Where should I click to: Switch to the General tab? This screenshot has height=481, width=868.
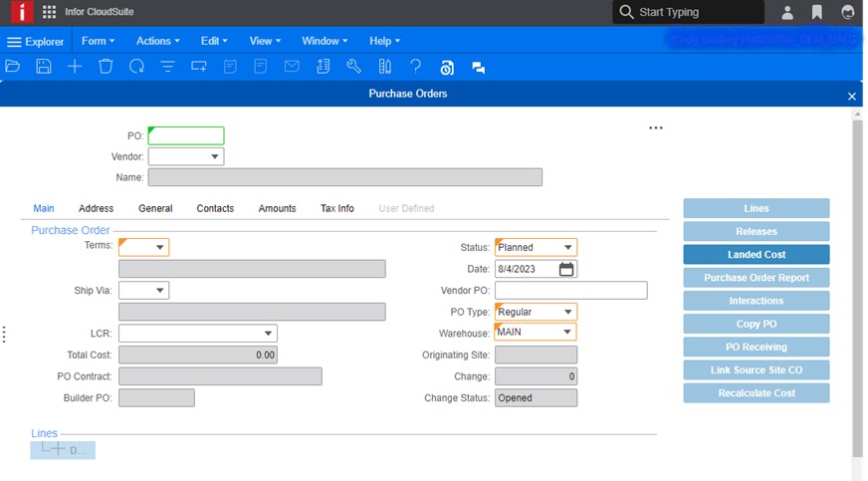click(155, 209)
